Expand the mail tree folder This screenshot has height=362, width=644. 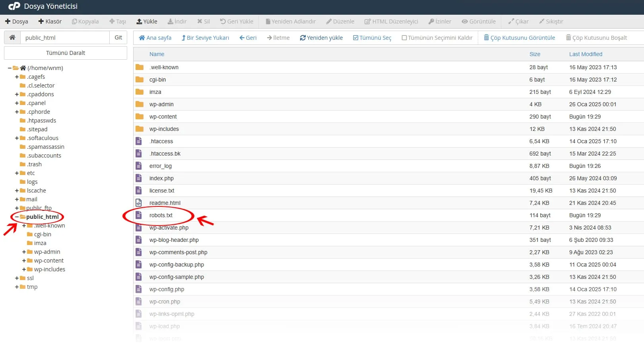tap(17, 199)
